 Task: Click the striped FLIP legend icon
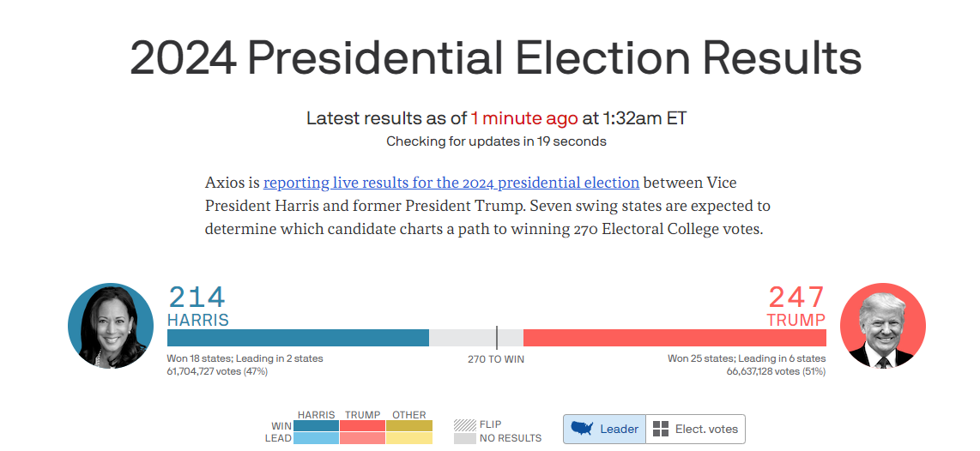[464, 424]
